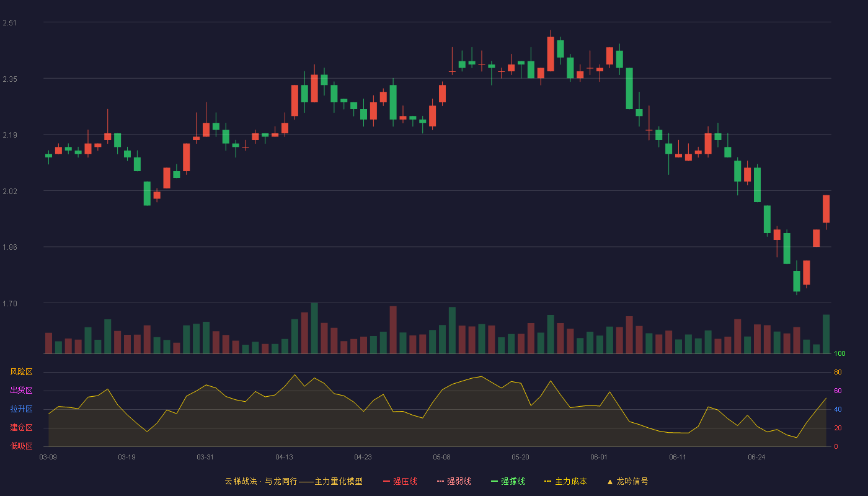The width and height of the screenshot is (868, 496).
Task: Select the 出货区 zone label
Action: (x=21, y=391)
